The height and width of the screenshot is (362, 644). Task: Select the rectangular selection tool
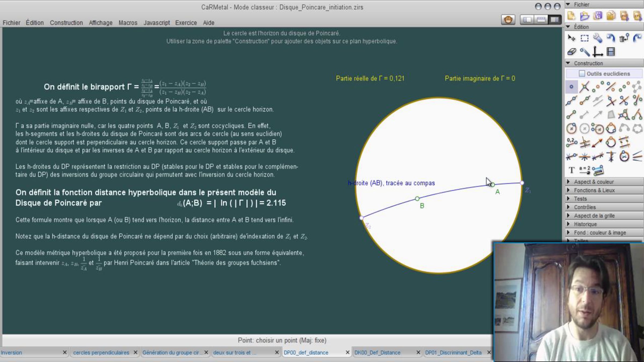click(584, 38)
